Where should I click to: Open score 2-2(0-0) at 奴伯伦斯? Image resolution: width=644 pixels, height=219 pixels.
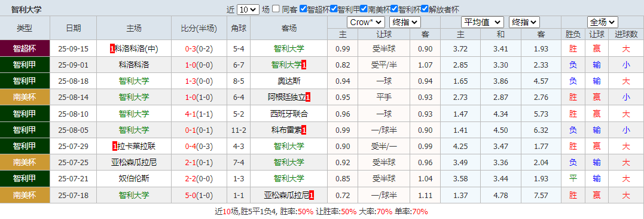[x=199, y=179]
